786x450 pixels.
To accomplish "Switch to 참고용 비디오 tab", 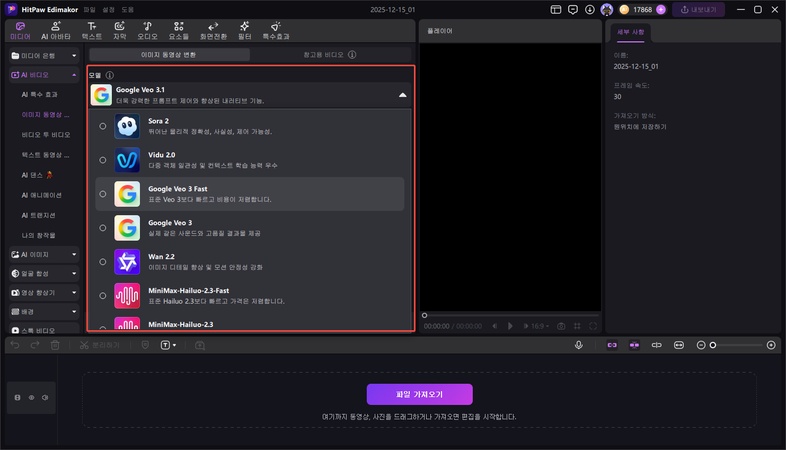I will (x=330, y=55).
